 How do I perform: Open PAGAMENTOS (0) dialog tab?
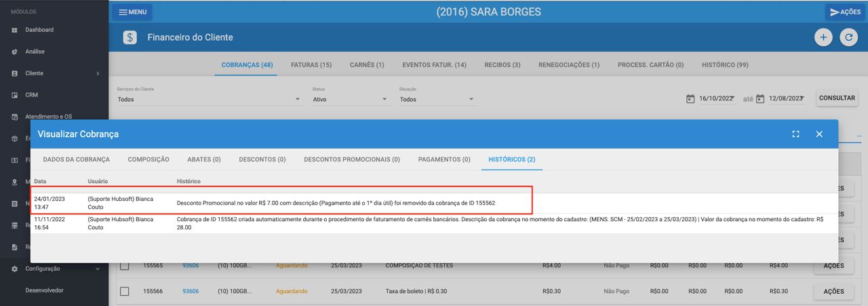(444, 159)
